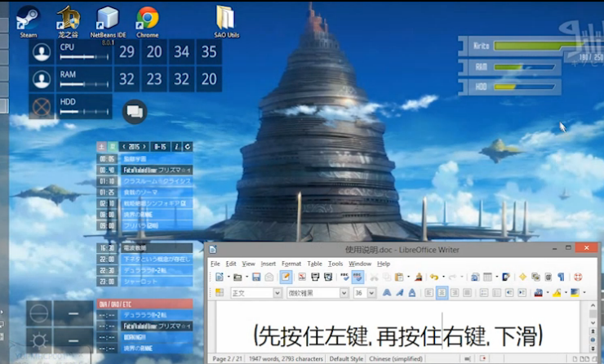Screen dimensions: 604x364
Task: Open the Gallery icon in Writer toolbar
Action: coord(535,277)
